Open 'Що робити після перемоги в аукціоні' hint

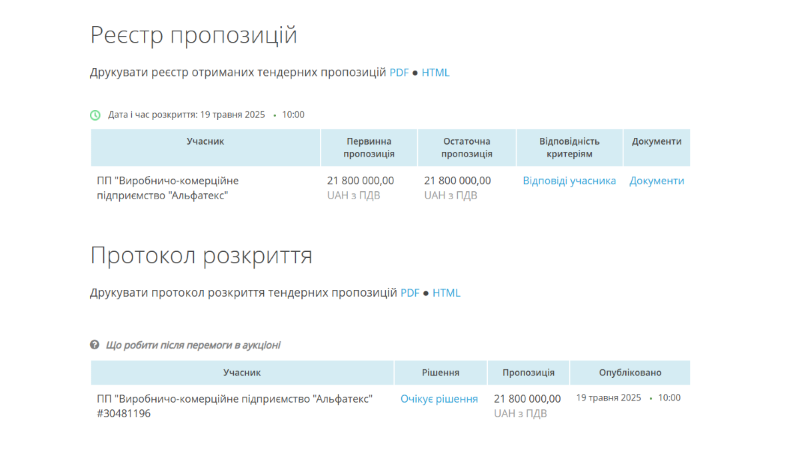193,345
